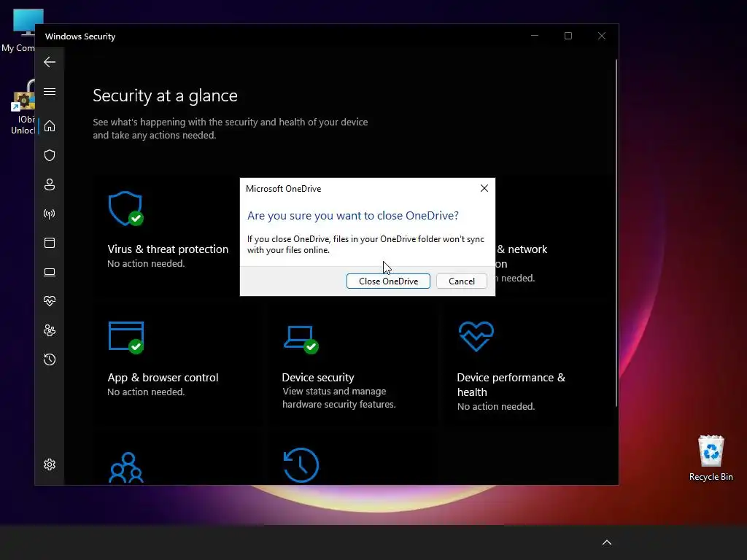Image resolution: width=747 pixels, height=560 pixels.
Task: Click the 'Security at a glance' heading
Action: pyautogui.click(x=165, y=96)
